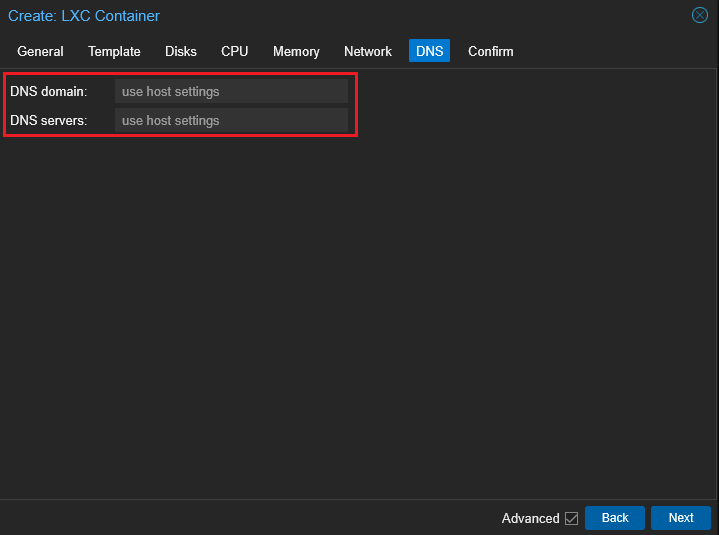Image resolution: width=719 pixels, height=535 pixels.
Task: Select the CPU tab
Action: point(235,51)
